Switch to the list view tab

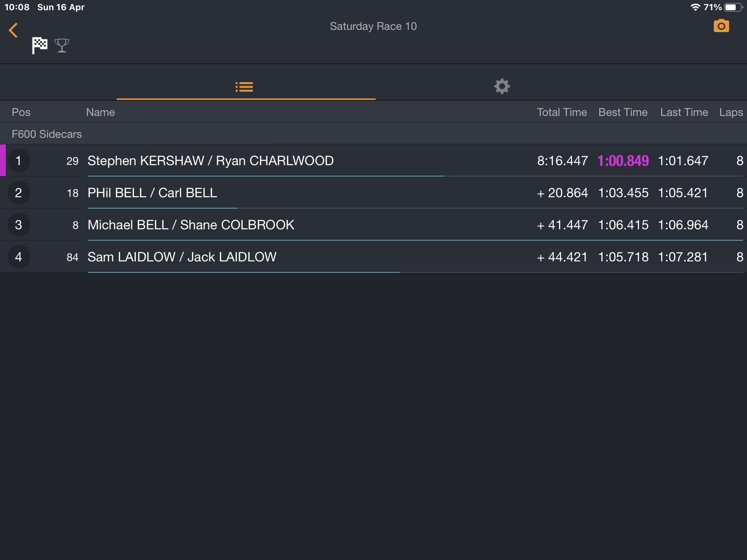(244, 87)
